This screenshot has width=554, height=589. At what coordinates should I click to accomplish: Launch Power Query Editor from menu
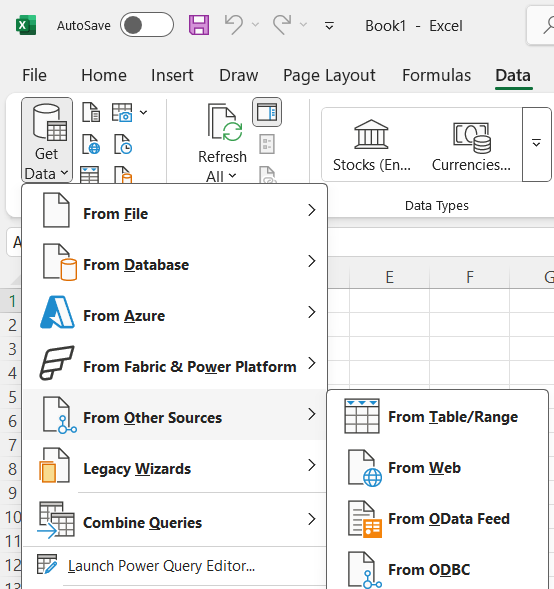coord(175,566)
